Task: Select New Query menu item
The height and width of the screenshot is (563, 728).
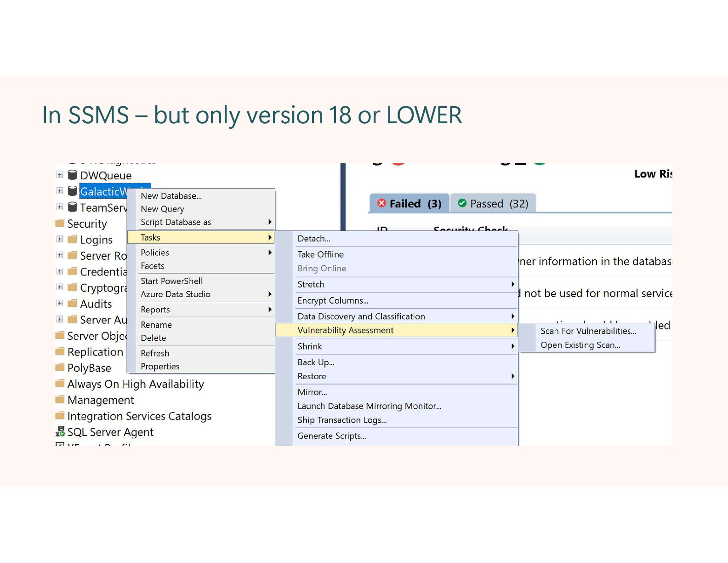Action: pos(201,209)
